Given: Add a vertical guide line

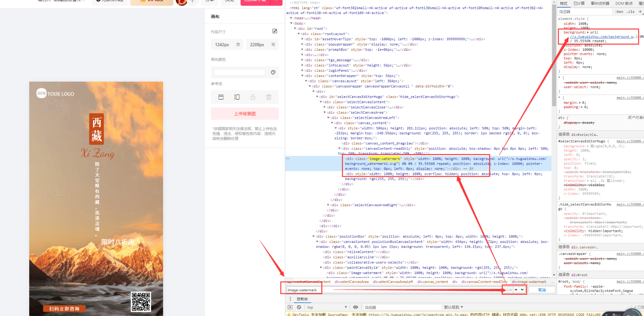Looking at the screenshot, I should pyautogui.click(x=237, y=97).
